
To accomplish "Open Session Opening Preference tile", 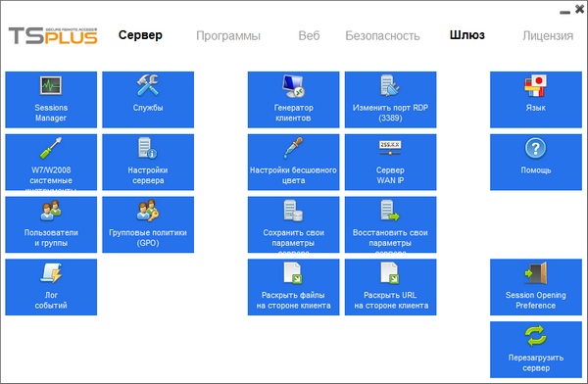I will coord(536,287).
